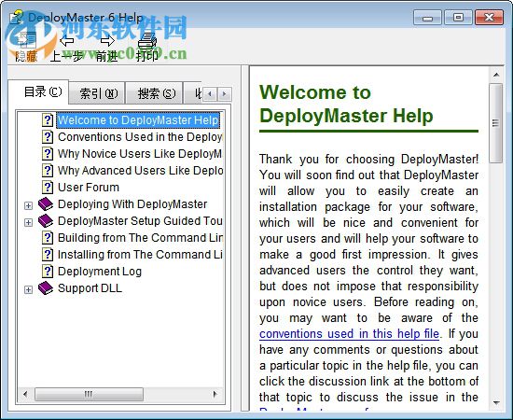Open Installing from The Command Line topic
513x420 pixels.
pyautogui.click(x=140, y=255)
